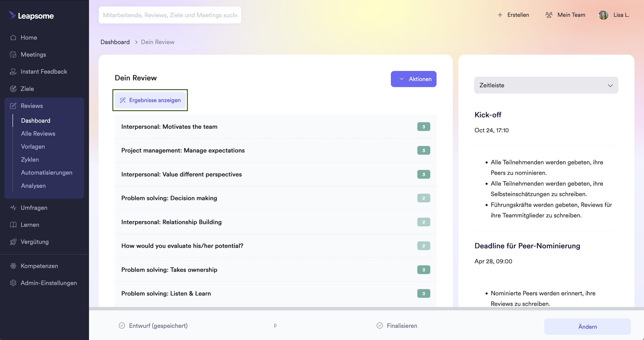Image resolution: width=644 pixels, height=340 pixels.
Task: Click the Entwurf (gespeichert) step label
Action: 158,325
